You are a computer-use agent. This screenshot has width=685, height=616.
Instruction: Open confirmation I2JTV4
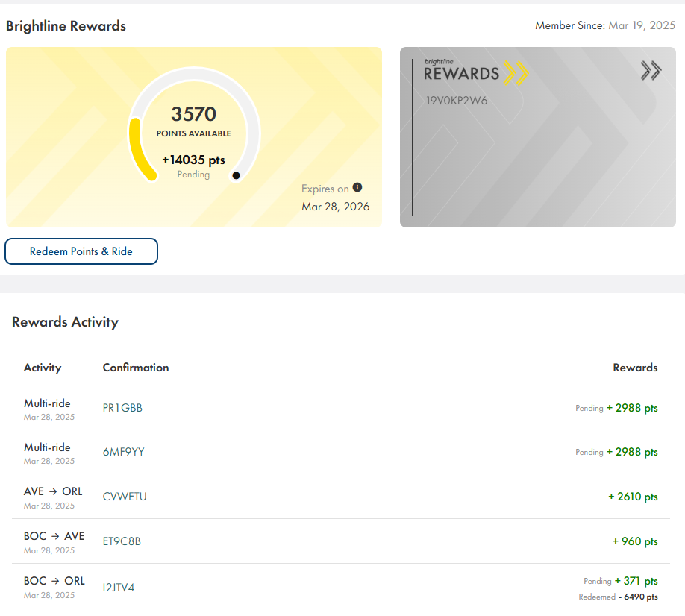pos(119,588)
